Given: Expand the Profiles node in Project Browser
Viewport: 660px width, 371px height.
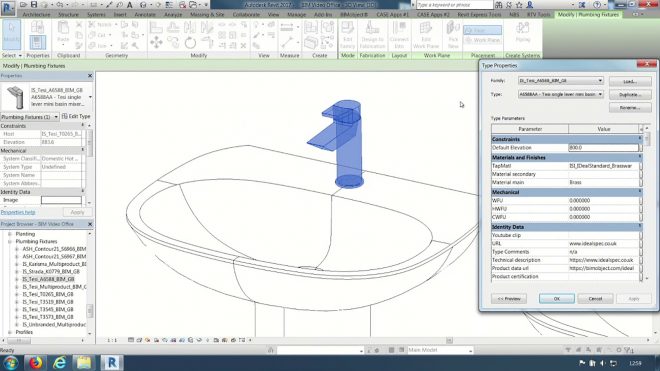Looking at the screenshot, I should click(x=10, y=332).
